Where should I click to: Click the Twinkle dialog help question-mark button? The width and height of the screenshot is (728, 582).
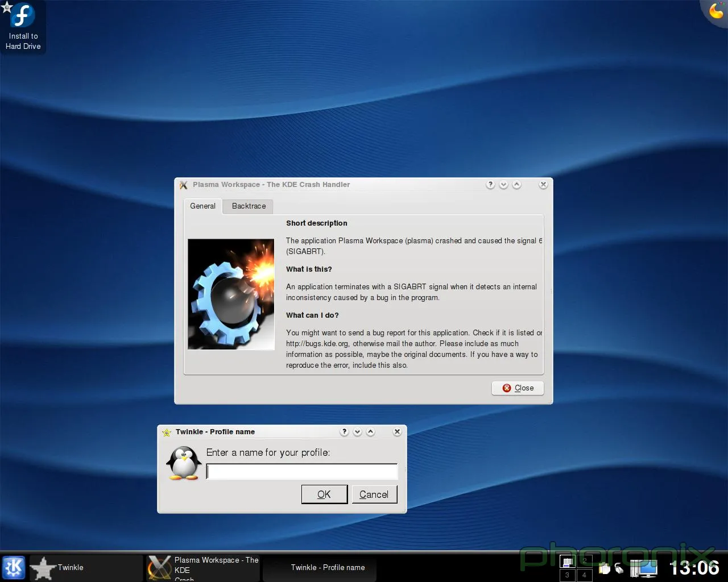[x=344, y=432]
